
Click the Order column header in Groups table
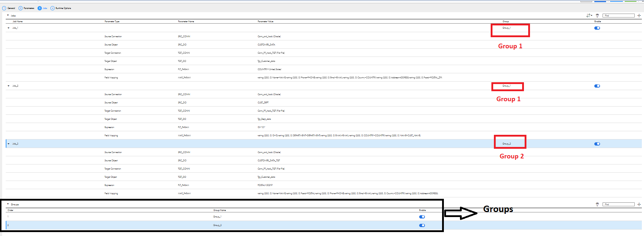(10, 210)
